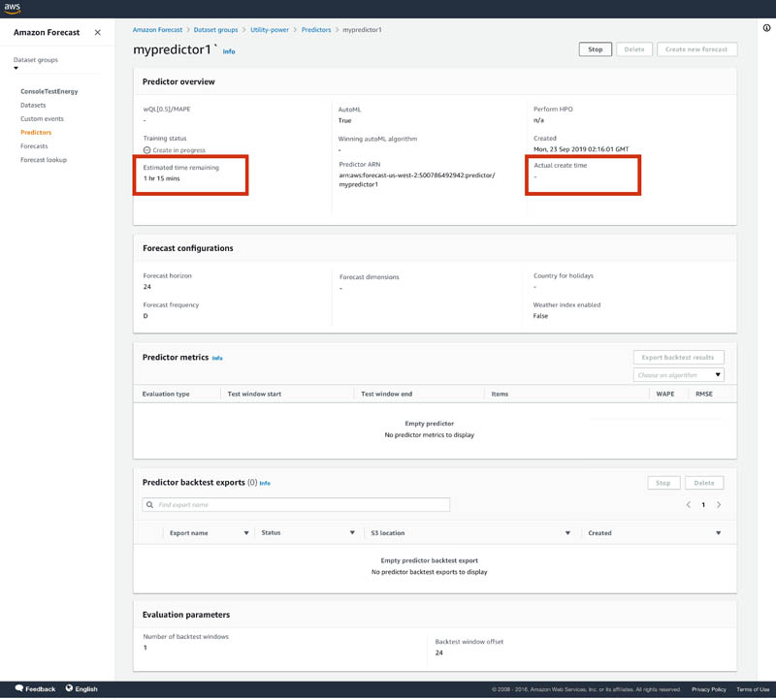
Task: Sort by Export name column arrow
Action: coord(246,533)
